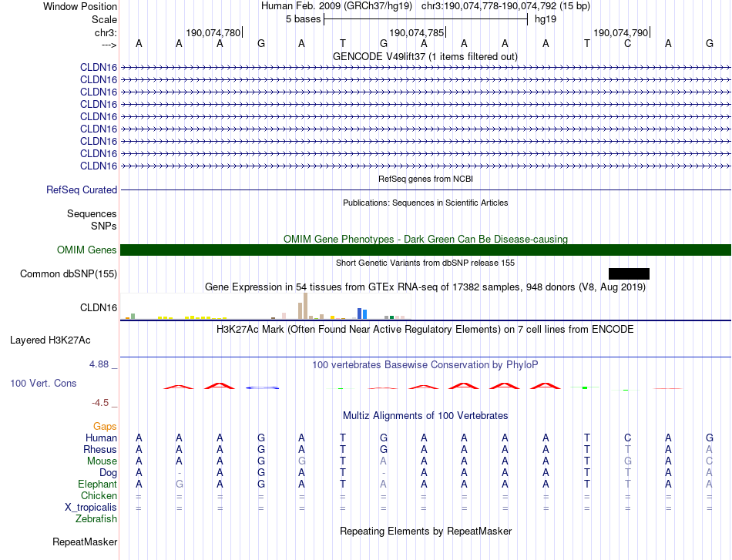The height and width of the screenshot is (560, 732).
Task: Click Short Genetic Variants from dbSNP title
Action: point(425,263)
